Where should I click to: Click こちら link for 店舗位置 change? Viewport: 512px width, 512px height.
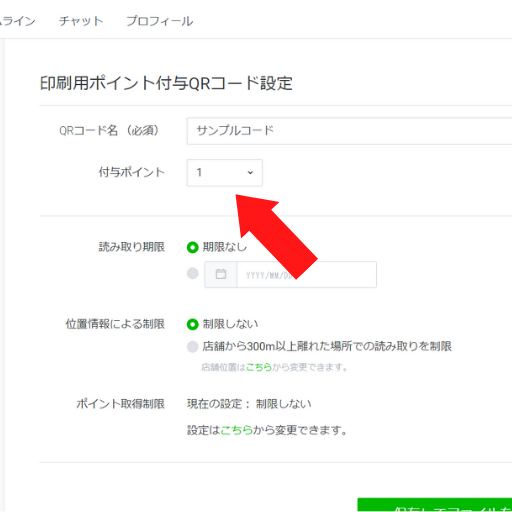259,367
